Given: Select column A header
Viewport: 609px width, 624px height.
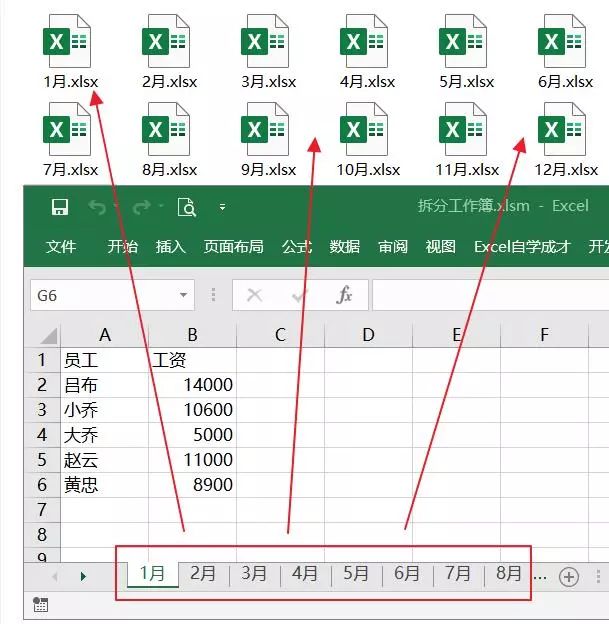Looking at the screenshot, I should [105, 335].
